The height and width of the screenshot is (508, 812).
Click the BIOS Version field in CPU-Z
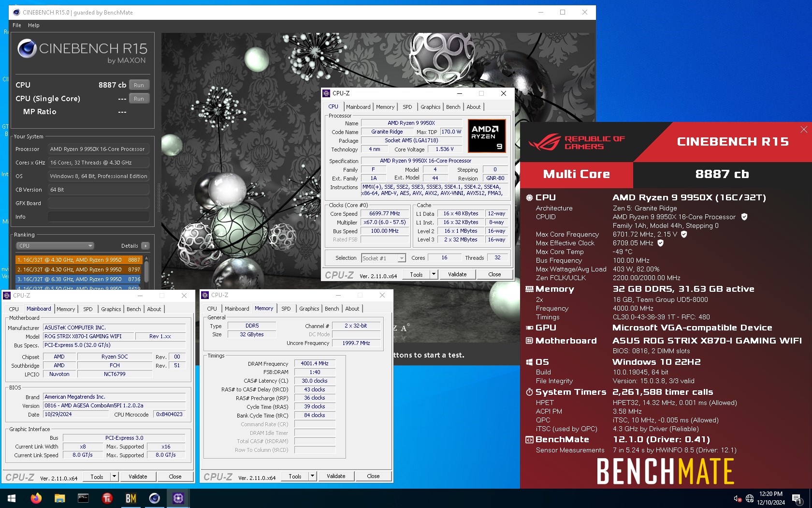[115, 405]
